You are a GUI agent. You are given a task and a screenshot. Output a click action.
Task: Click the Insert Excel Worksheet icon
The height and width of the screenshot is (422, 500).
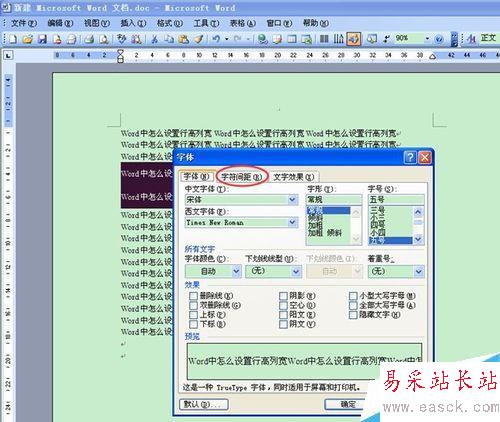306,39
